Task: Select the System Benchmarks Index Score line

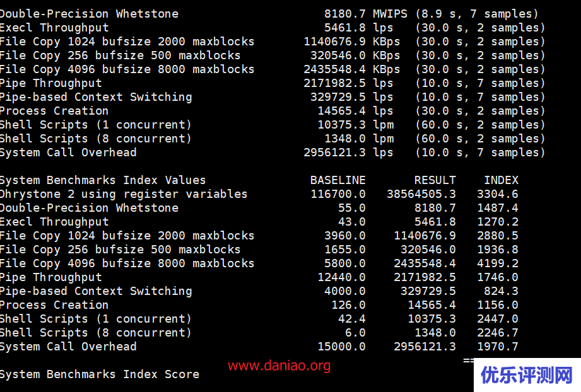Action: 99,374
